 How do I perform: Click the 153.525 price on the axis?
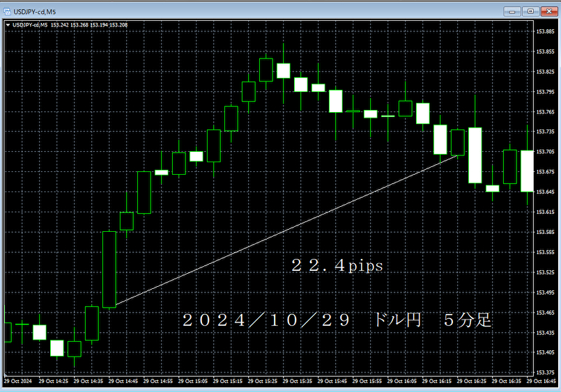click(x=545, y=272)
